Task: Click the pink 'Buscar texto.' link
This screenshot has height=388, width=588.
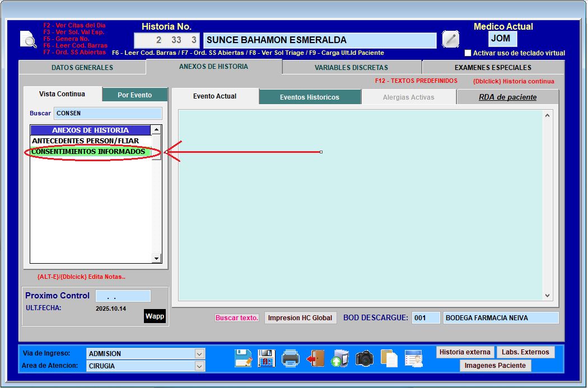Action: pos(237,318)
